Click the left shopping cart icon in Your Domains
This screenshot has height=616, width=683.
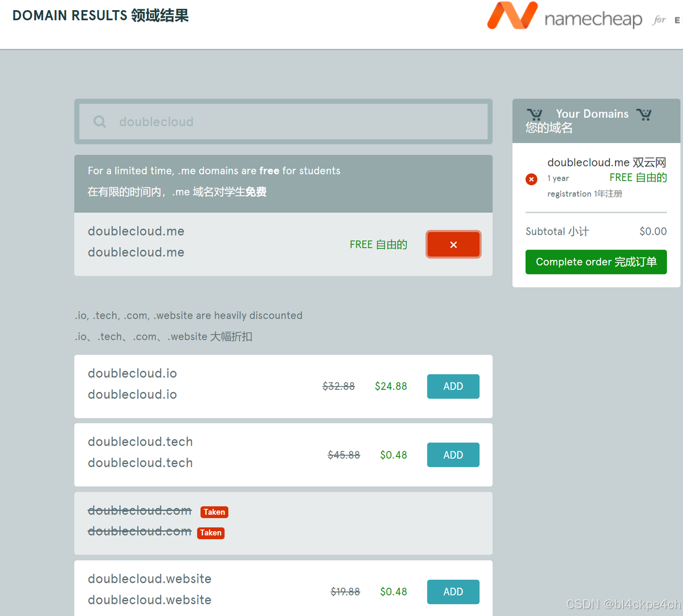[x=535, y=114]
